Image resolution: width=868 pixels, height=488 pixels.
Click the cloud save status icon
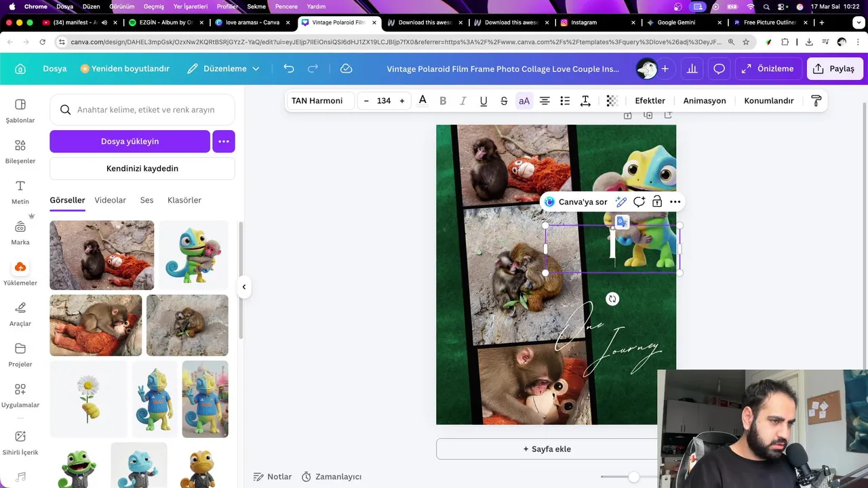point(346,68)
